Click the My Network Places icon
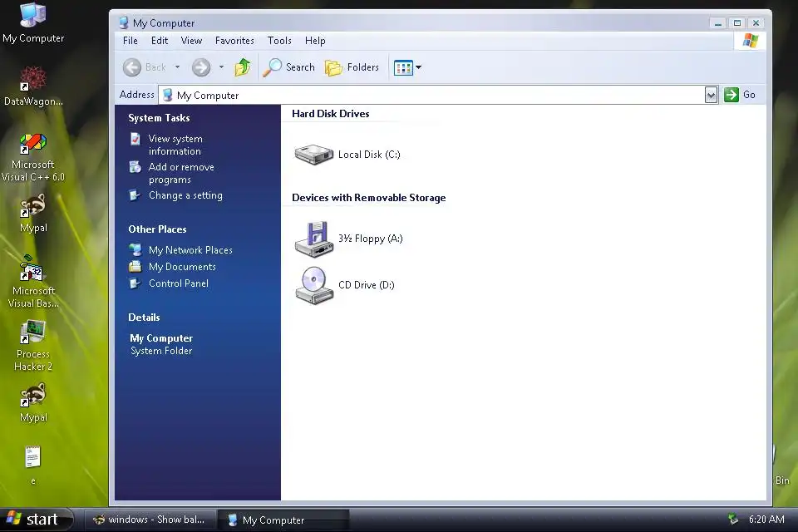Screen dimensions: 798x532 pos(135,250)
